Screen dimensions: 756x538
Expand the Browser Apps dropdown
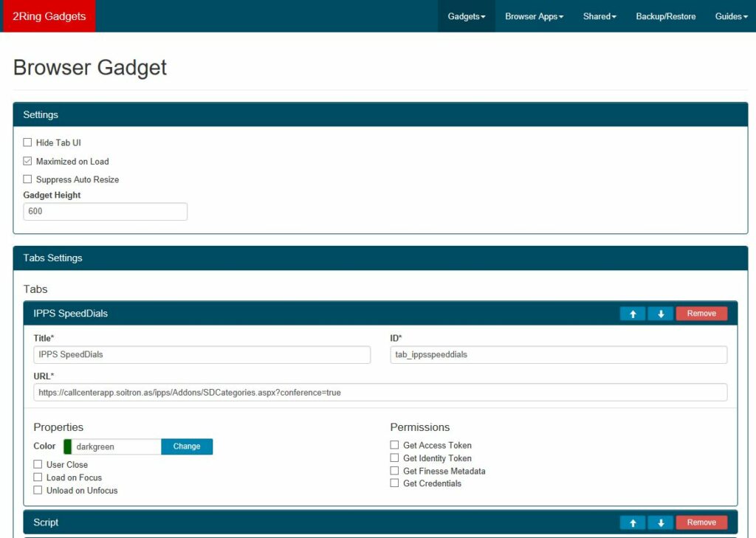pyautogui.click(x=533, y=15)
